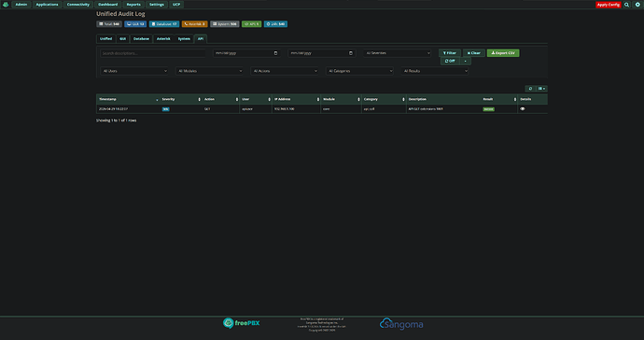
Task: Click the GUI count badge
Action: pos(135,24)
